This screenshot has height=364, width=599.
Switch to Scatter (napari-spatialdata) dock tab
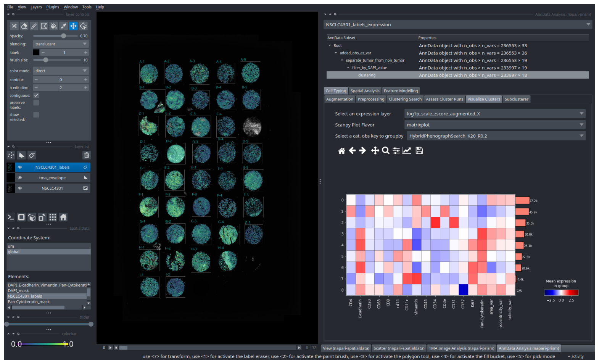click(399, 348)
